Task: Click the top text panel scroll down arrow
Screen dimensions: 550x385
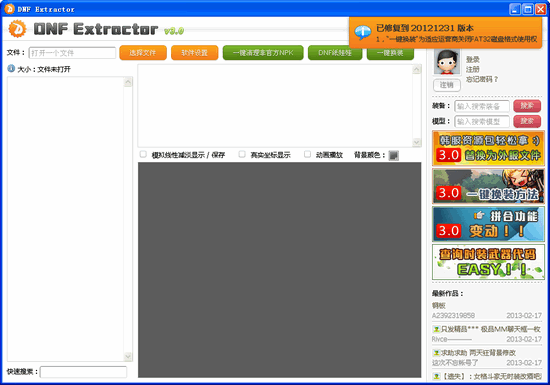Action: (x=417, y=142)
